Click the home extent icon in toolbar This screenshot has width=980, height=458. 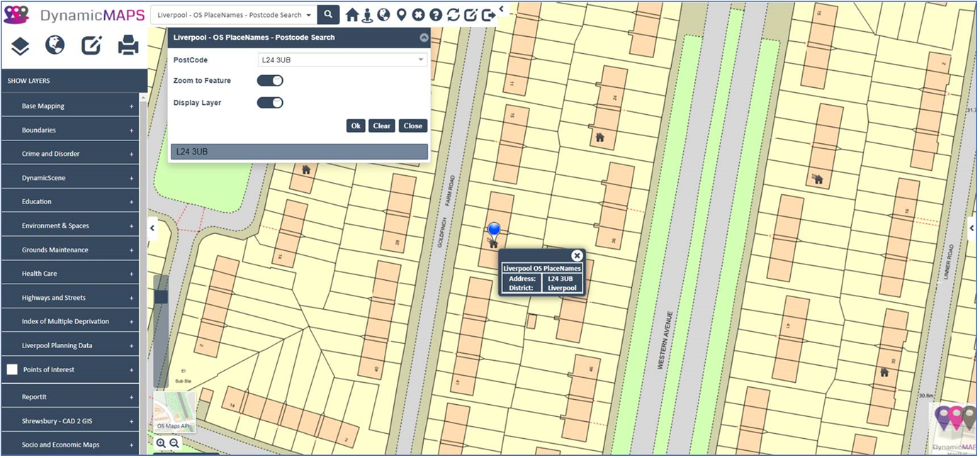352,15
